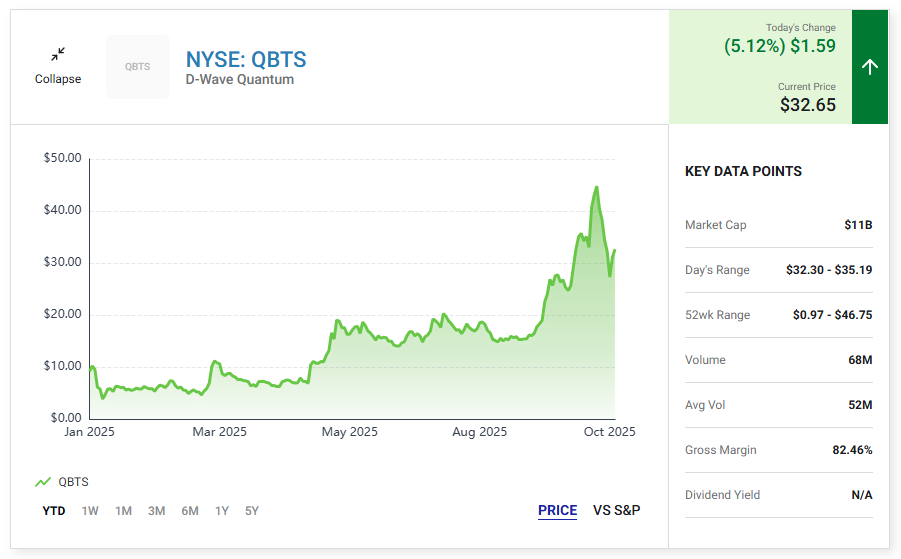Click the green up arrow indicator

coord(869,67)
